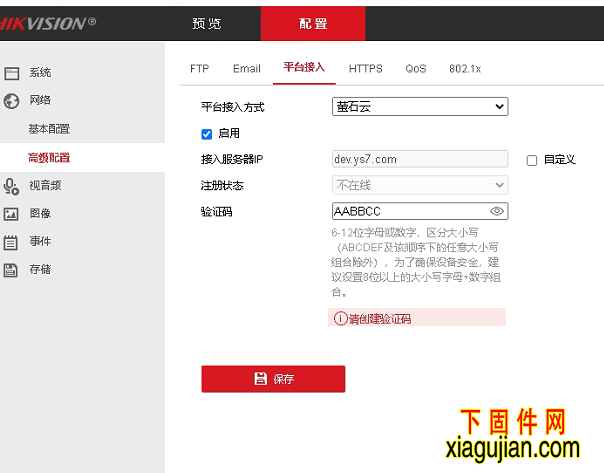Viewport: 604px width, 473px height.
Task: Open the QoS tab
Action: (x=416, y=69)
